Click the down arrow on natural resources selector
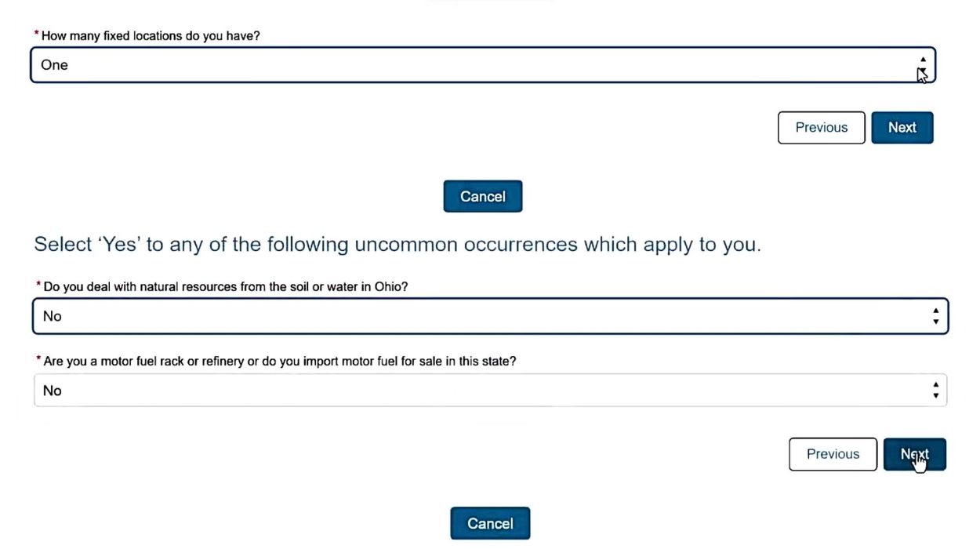The width and height of the screenshot is (980, 549). [x=935, y=321]
